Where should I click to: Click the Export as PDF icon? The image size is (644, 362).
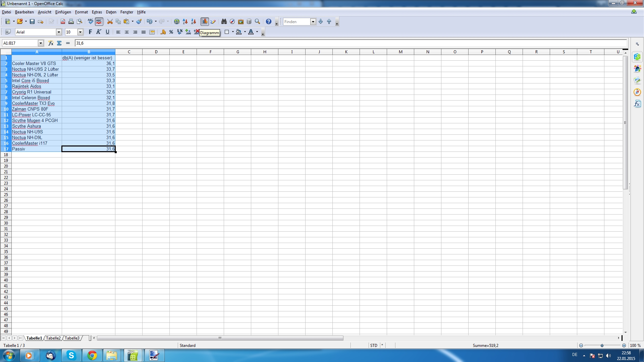click(63, 21)
